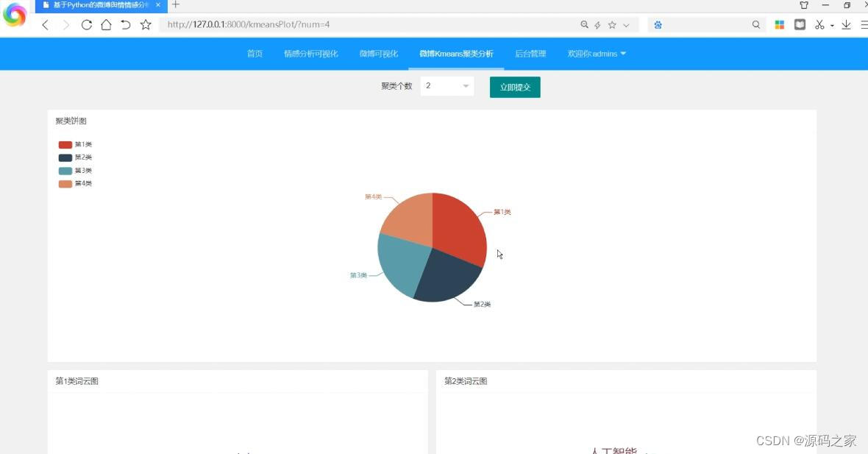Click the 立即提交 button
Viewport: 868px width, 454px height.
[515, 87]
